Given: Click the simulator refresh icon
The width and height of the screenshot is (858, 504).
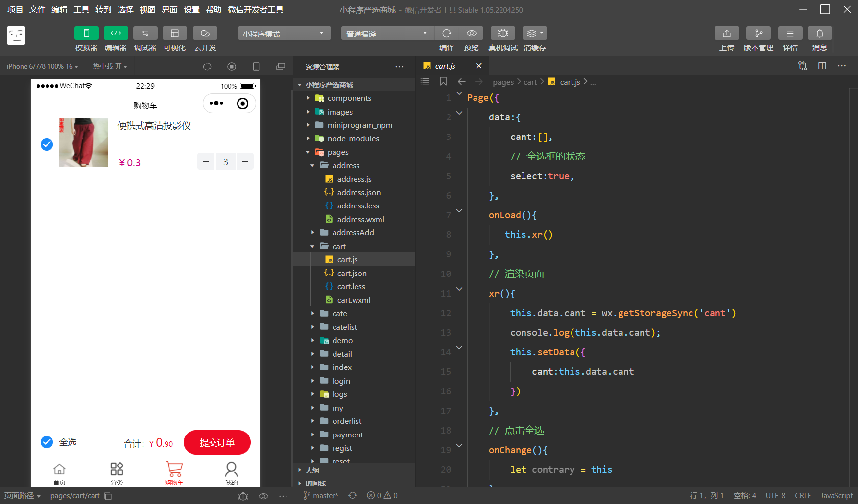Looking at the screenshot, I should tap(207, 67).
